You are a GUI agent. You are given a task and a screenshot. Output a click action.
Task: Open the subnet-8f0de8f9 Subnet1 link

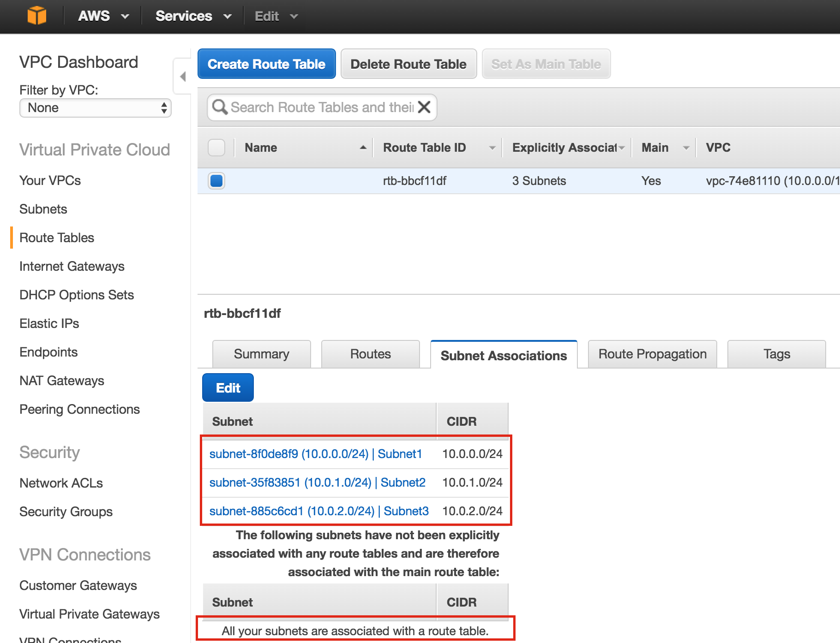pos(316,454)
